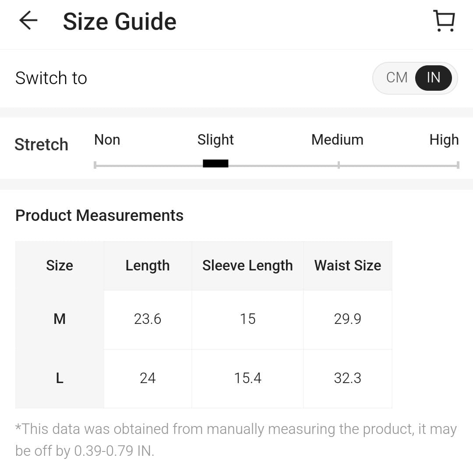This screenshot has width=473, height=476.
Task: Click the Sleeve Length column header
Action: (x=247, y=266)
